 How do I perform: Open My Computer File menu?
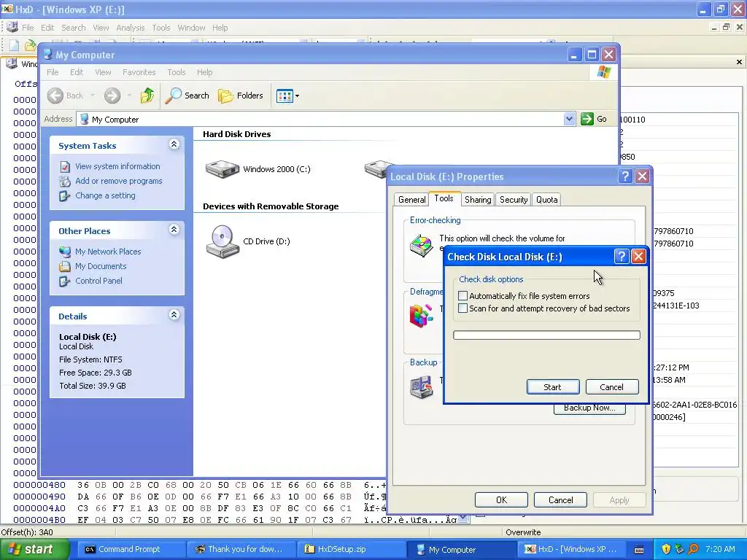tap(53, 72)
